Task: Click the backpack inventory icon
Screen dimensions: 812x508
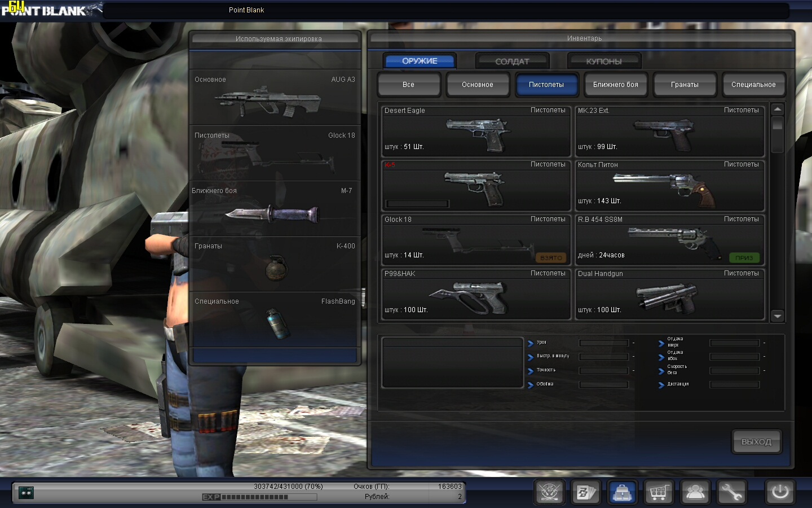Action: 622,492
